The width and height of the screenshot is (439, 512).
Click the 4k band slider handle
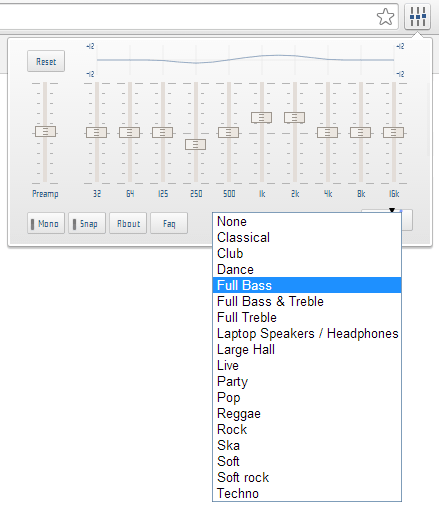point(328,132)
